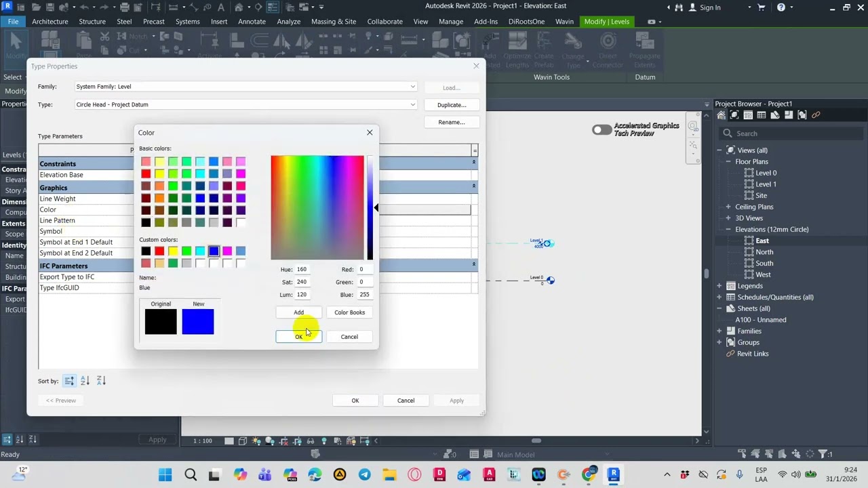Click the Add button in Color dialog
The height and width of the screenshot is (488, 868).
[298, 312]
